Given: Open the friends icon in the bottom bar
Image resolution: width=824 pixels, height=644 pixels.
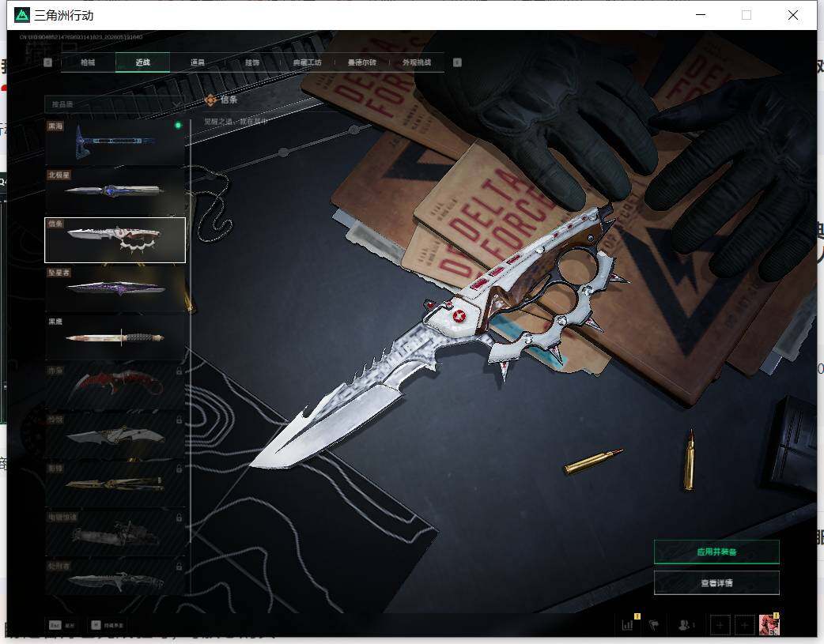Looking at the screenshot, I should point(686,624).
